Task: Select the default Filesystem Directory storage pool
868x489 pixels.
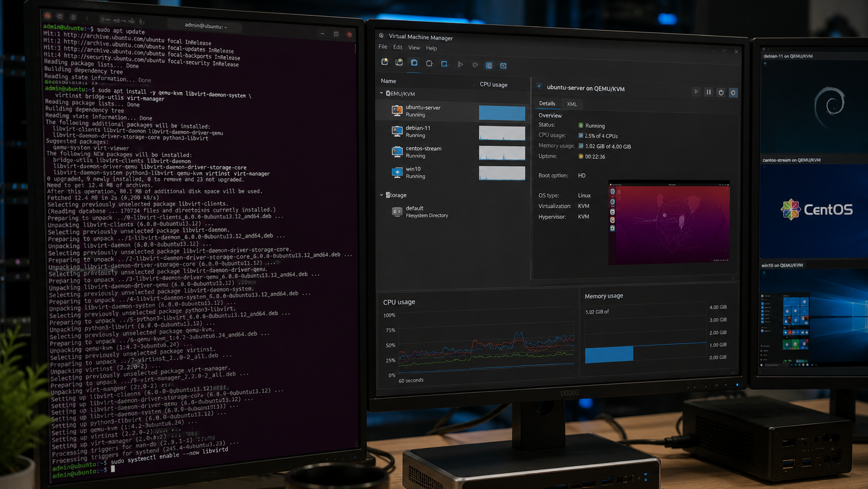Action: pyautogui.click(x=452, y=212)
